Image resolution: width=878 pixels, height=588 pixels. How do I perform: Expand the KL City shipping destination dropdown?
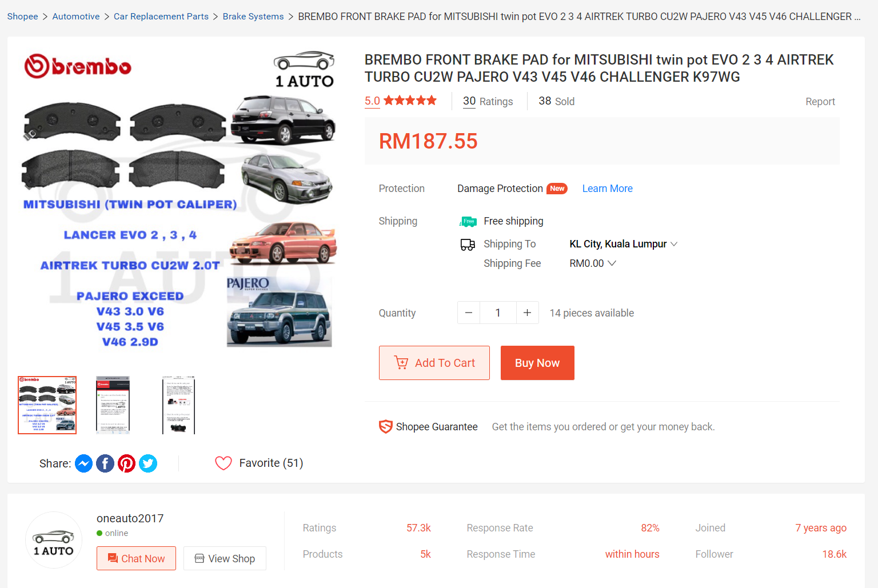pyautogui.click(x=623, y=244)
